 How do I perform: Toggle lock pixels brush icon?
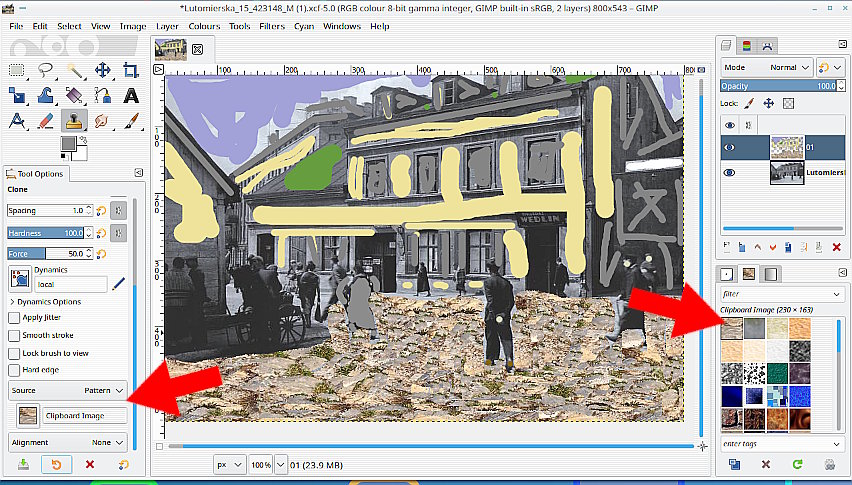tap(749, 103)
